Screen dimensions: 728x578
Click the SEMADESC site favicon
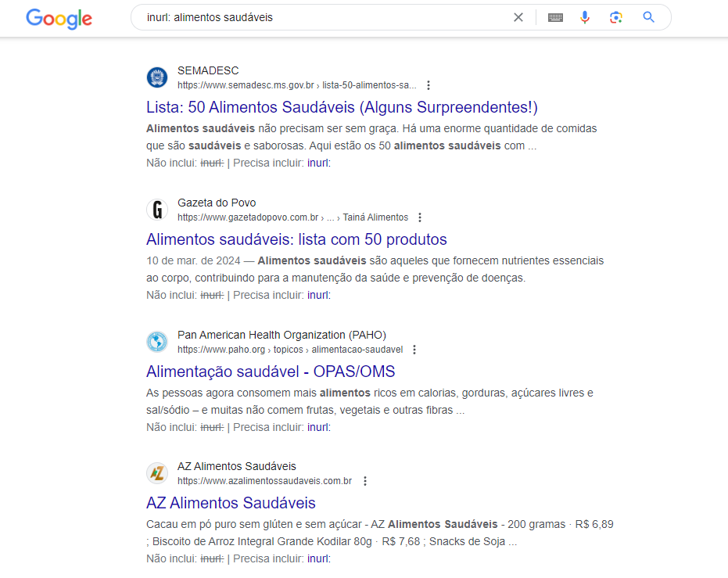pyautogui.click(x=157, y=77)
